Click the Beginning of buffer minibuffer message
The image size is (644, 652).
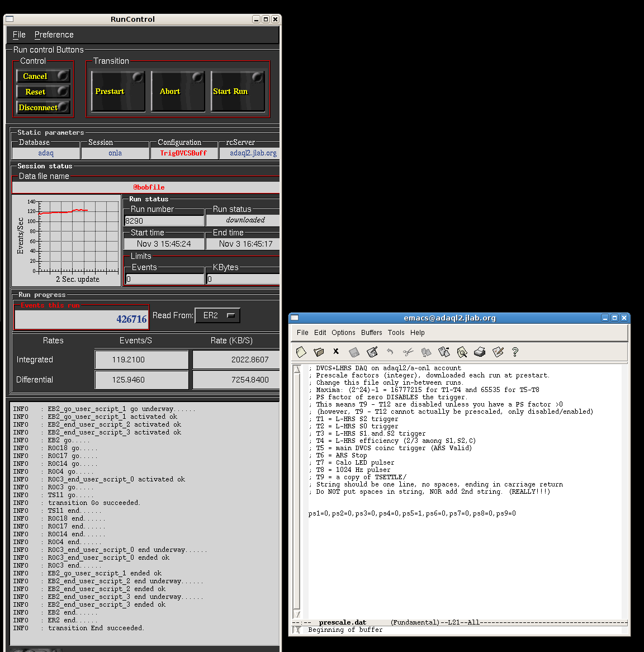345,630
